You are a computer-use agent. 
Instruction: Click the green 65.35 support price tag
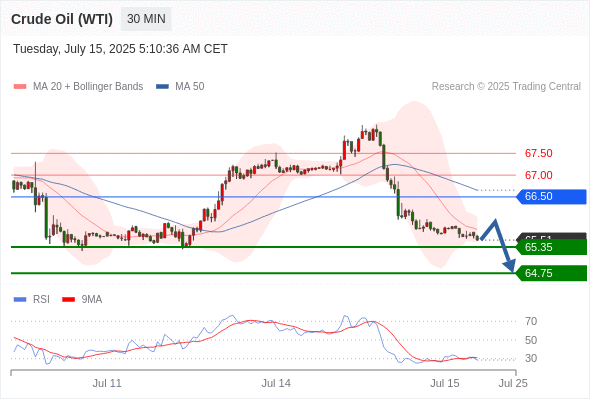pyautogui.click(x=551, y=247)
